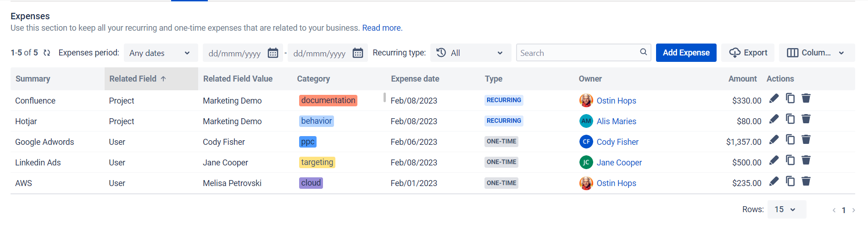The width and height of the screenshot is (868, 225).
Task: Duplicate the Linkedin Ads expense
Action: tap(790, 160)
